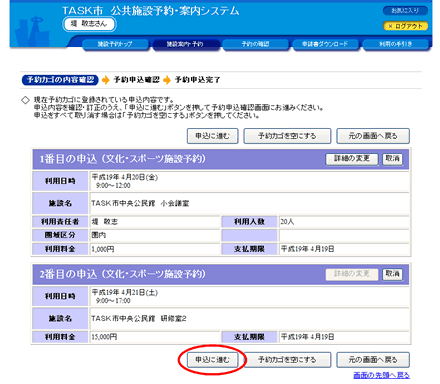Click the 1番目の申込 section heading

pyautogui.click(x=123, y=159)
